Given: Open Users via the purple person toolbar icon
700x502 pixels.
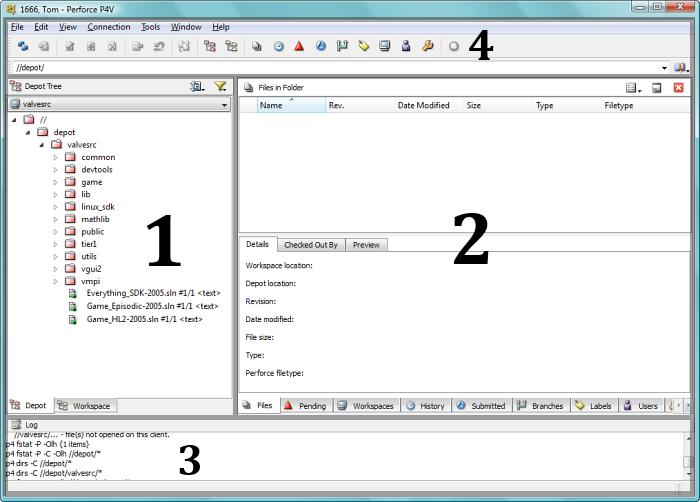Looking at the screenshot, I should pos(406,46).
